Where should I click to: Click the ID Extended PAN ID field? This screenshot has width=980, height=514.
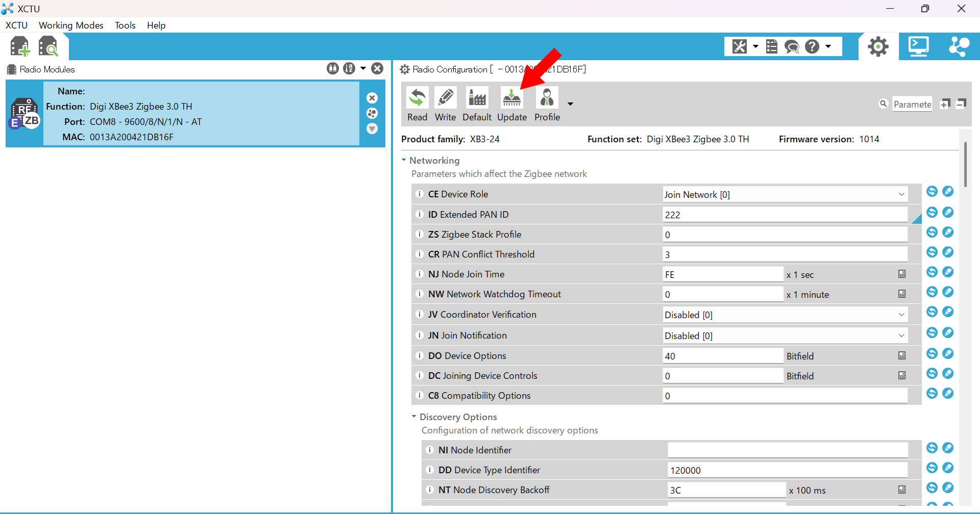785,215
